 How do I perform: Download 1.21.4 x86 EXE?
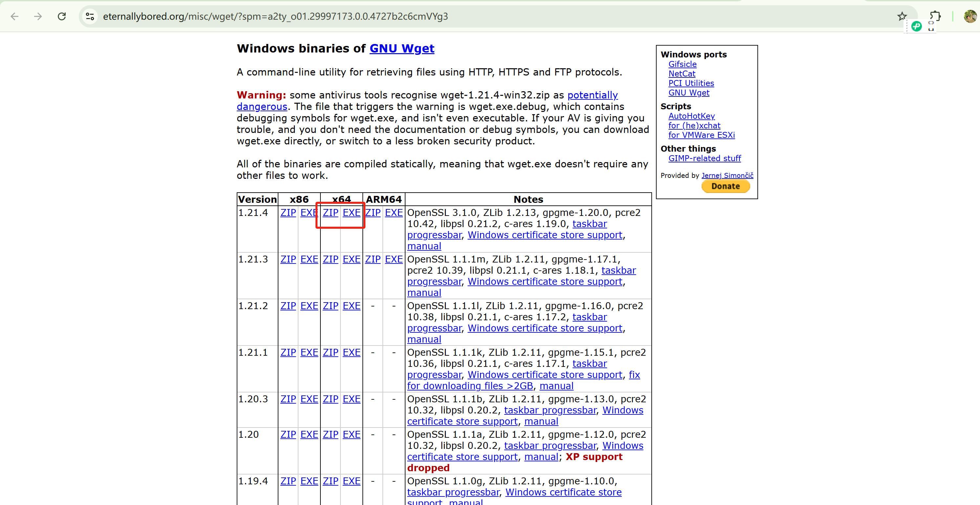[309, 213]
